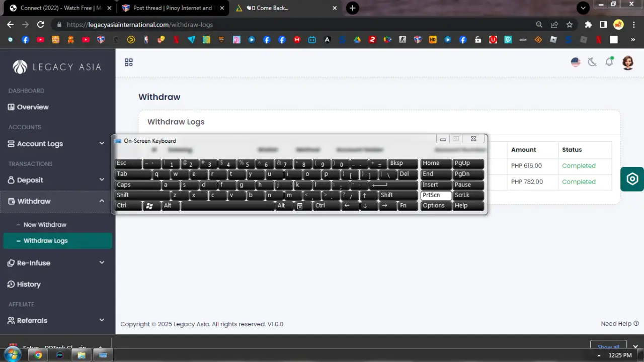Click Completed status for PHP 616.00
The height and width of the screenshot is (362, 644).
coord(579,165)
